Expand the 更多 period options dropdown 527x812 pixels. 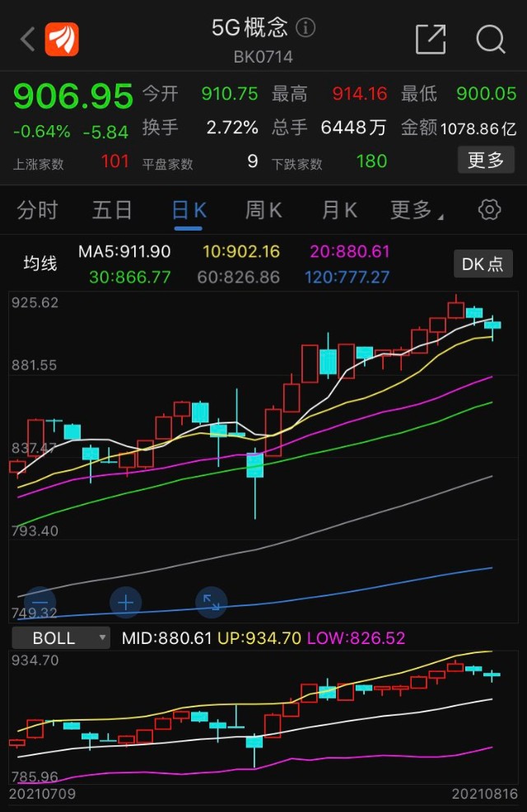(417, 210)
